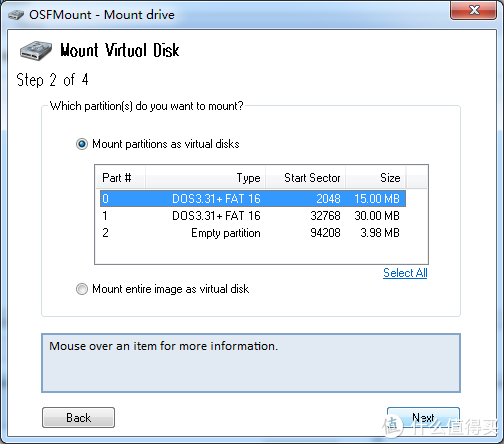Close the OSFMount Mount drive window
The height and width of the screenshot is (444, 504).
point(473,10)
